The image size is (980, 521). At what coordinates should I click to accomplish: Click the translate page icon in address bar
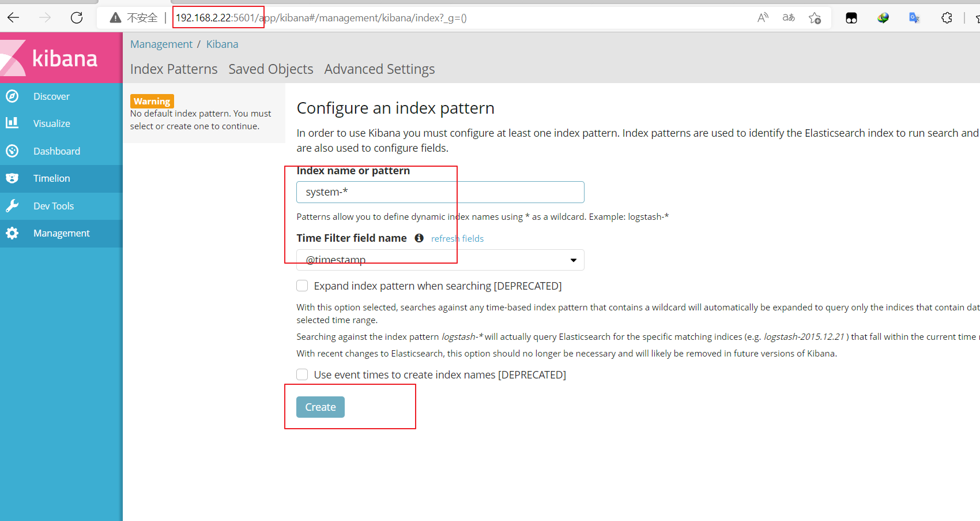tap(789, 18)
